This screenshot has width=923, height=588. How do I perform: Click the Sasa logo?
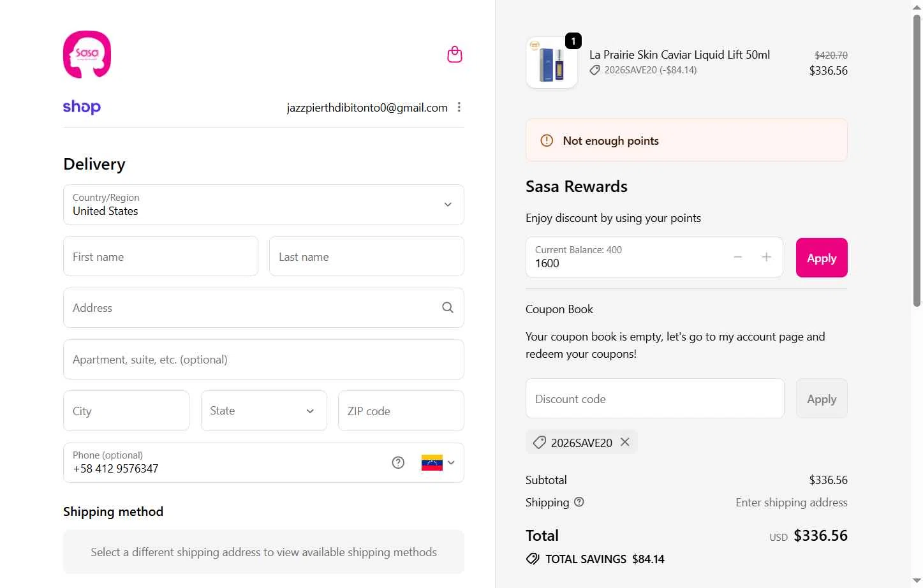(87, 55)
